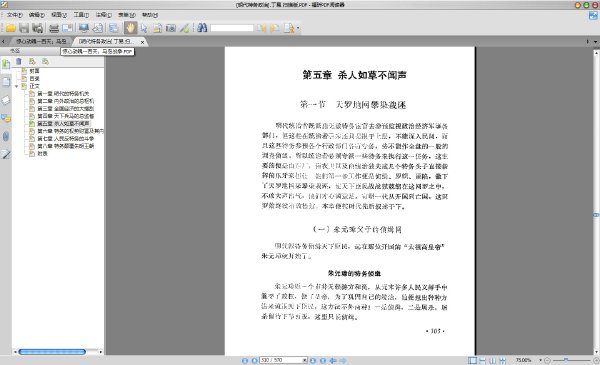Open the Layers side panel icon
600x365 pixels.
point(6,100)
